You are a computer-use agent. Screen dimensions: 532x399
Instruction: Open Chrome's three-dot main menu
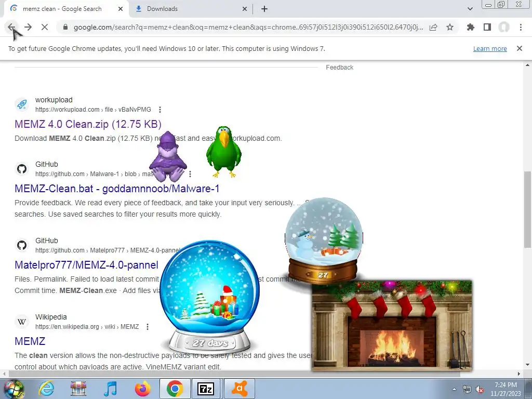coord(521,27)
